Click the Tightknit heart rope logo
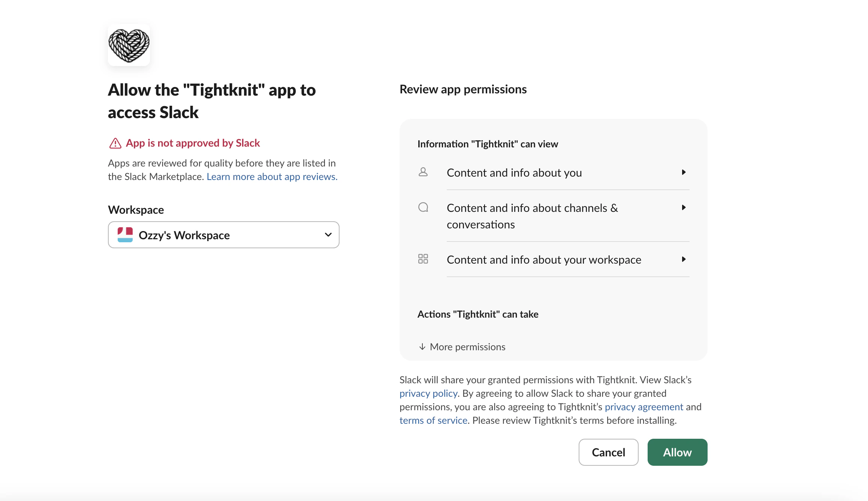Screen dimensions: 868x501 [129, 45]
